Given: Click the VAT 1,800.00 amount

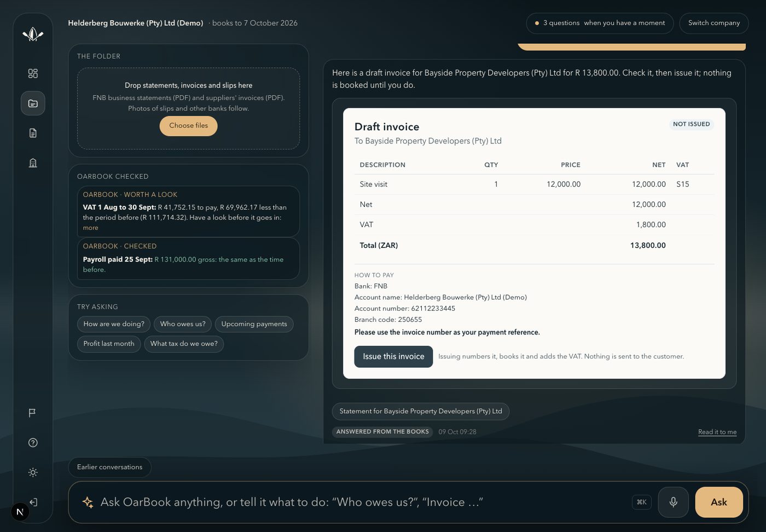Looking at the screenshot, I should coord(651,225).
